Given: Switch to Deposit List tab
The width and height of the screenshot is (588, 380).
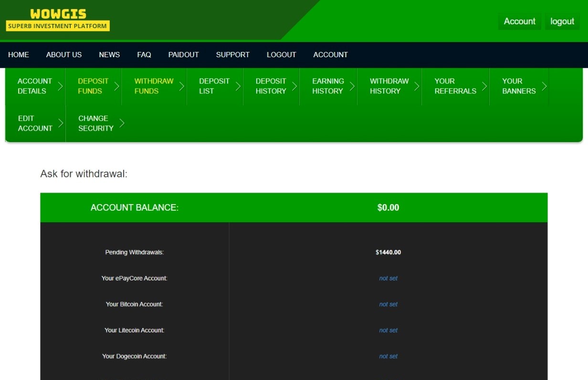Looking at the screenshot, I should click(x=214, y=86).
